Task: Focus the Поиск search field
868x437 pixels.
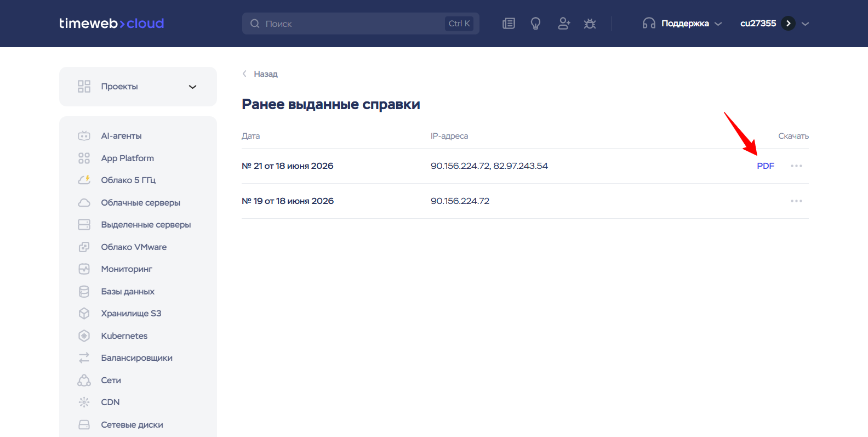Action: (361, 24)
